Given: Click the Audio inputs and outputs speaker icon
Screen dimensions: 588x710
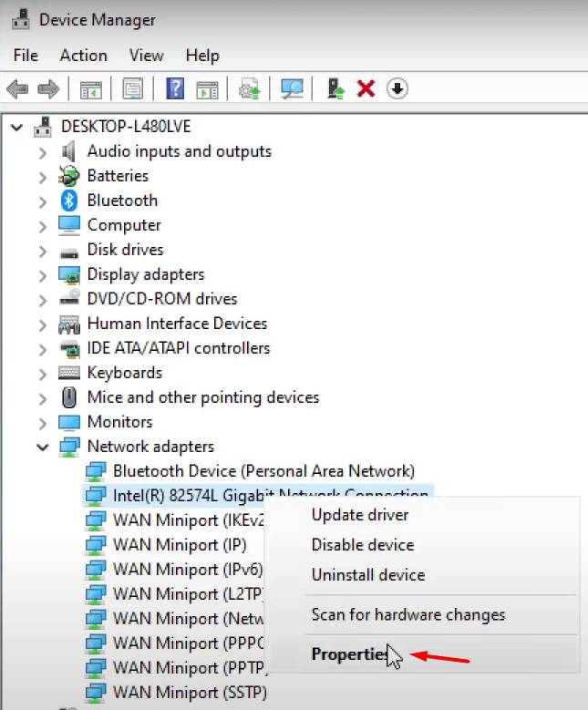Looking at the screenshot, I should click(69, 151).
